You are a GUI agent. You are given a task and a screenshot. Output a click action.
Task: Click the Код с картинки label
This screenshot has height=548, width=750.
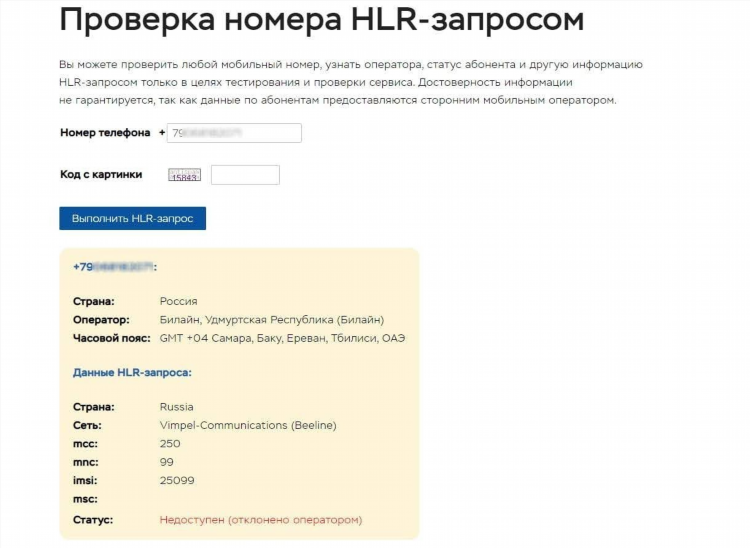(x=101, y=175)
